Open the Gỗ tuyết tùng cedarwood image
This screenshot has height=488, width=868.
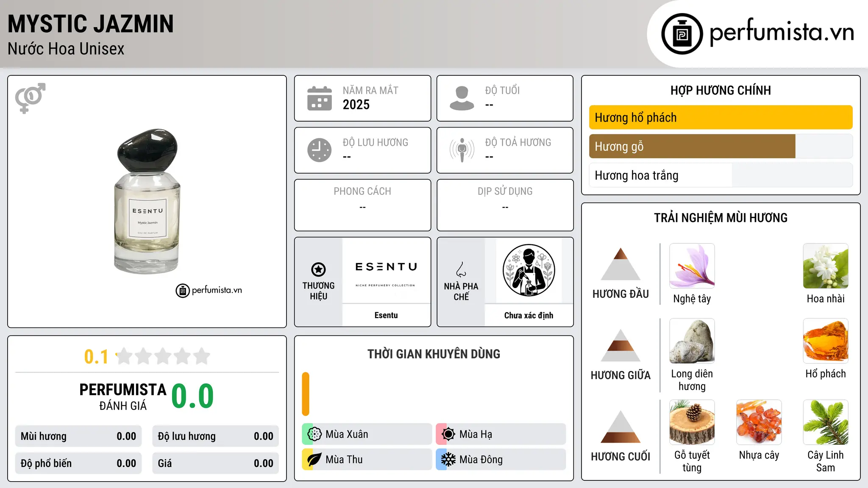(x=692, y=422)
